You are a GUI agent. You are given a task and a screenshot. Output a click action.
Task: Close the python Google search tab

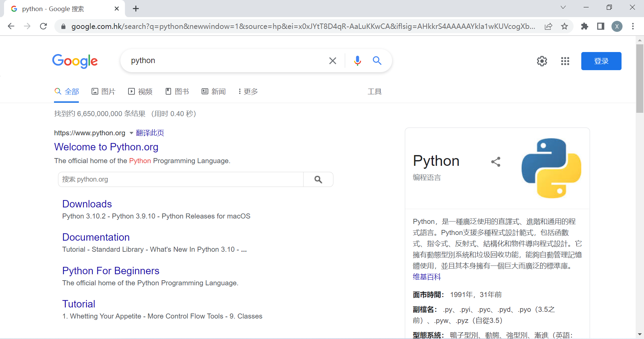tap(117, 9)
